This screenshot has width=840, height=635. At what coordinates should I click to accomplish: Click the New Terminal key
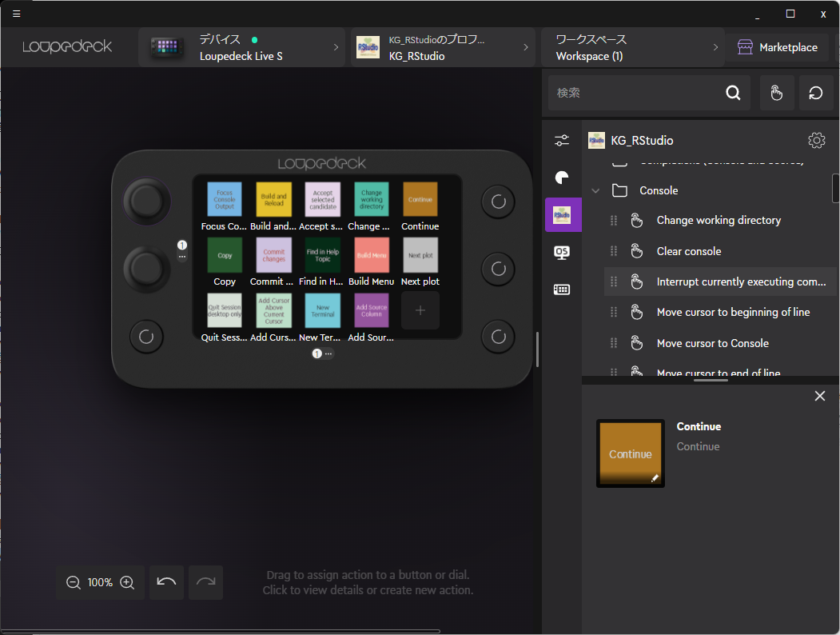[x=323, y=311]
